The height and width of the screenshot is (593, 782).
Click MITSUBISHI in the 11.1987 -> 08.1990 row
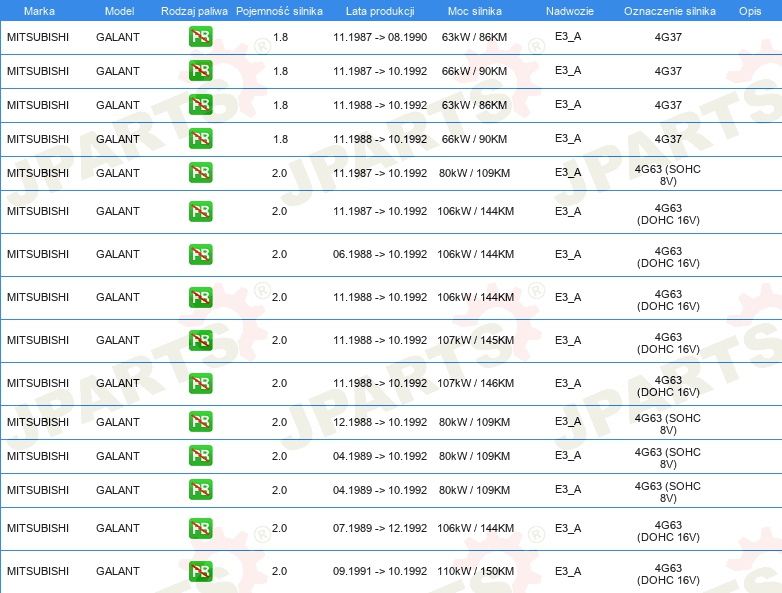point(38,37)
